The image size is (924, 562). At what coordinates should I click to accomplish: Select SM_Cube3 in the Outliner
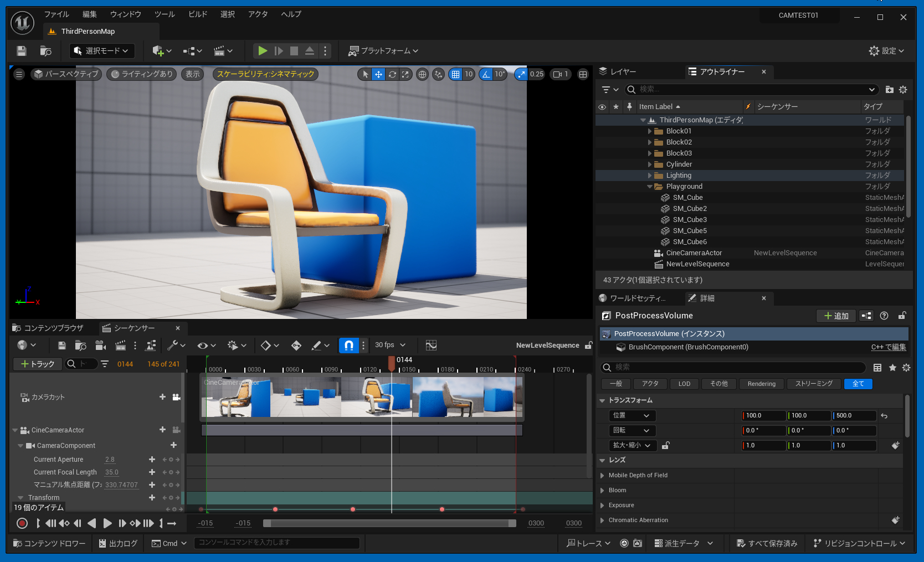[x=690, y=220]
